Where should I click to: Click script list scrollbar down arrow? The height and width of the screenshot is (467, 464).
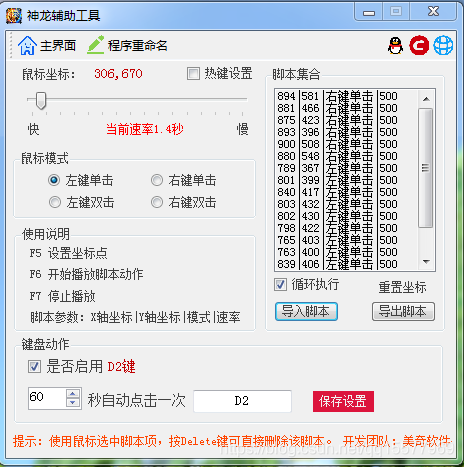426,262
